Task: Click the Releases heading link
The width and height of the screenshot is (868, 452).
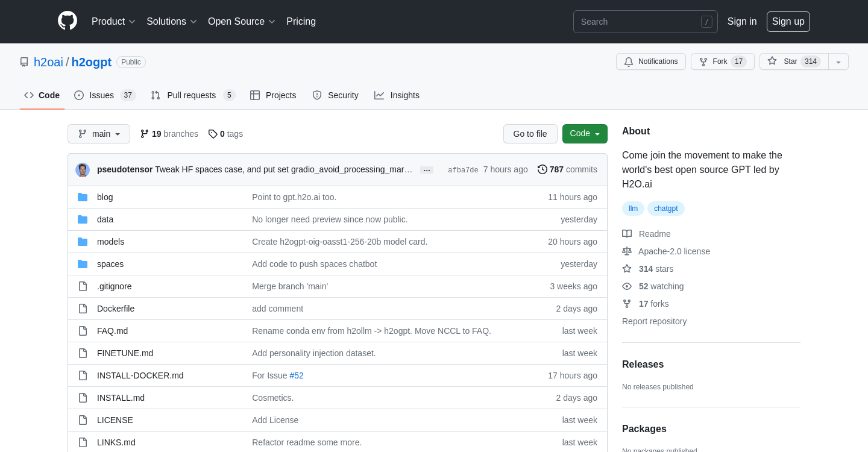Action: [x=643, y=365]
